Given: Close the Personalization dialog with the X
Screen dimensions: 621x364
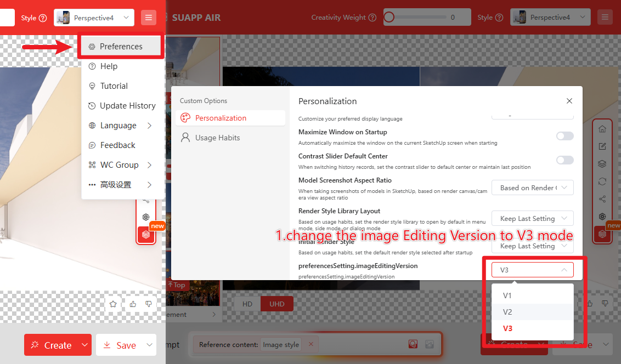Looking at the screenshot, I should tap(569, 101).
